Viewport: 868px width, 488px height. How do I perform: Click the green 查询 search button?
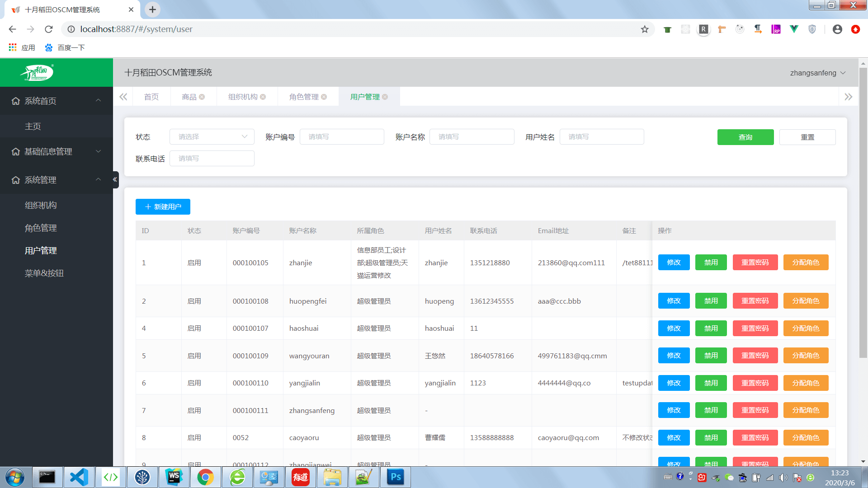pos(745,137)
